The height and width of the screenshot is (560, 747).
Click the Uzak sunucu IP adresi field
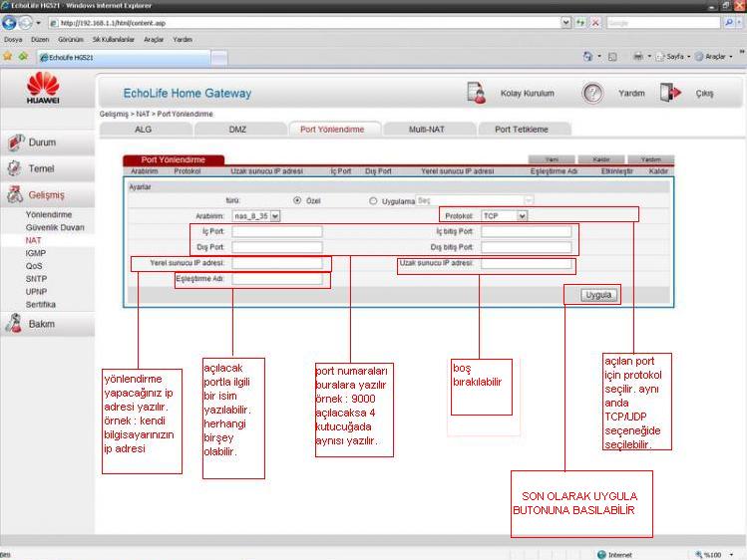526,263
